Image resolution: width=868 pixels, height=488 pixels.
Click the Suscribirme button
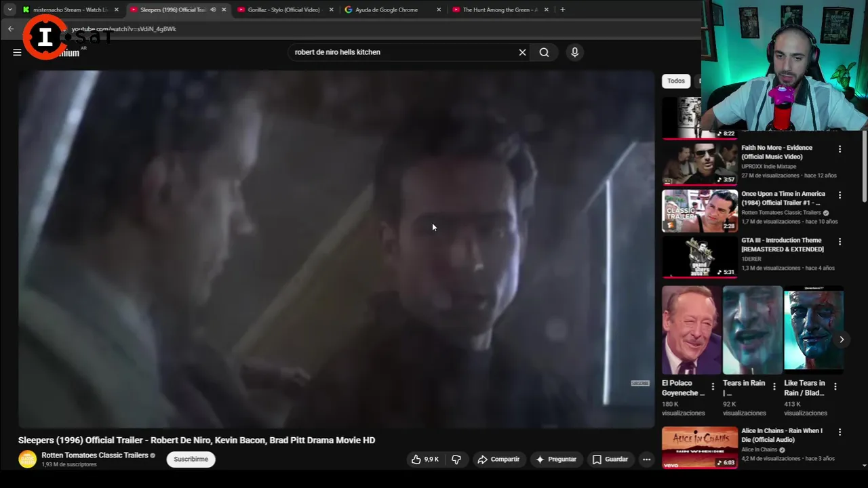191,459
